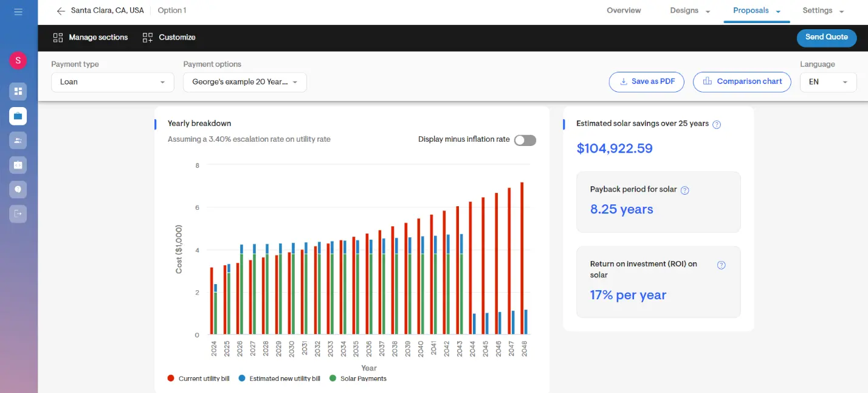Open the hamburger menu in sidebar
Screen dimensions: 868x393
(x=18, y=12)
